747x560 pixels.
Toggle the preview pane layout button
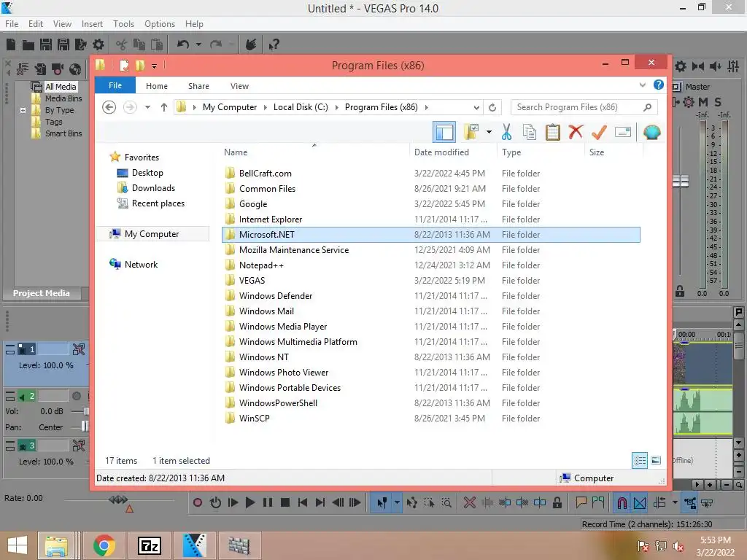tap(444, 132)
